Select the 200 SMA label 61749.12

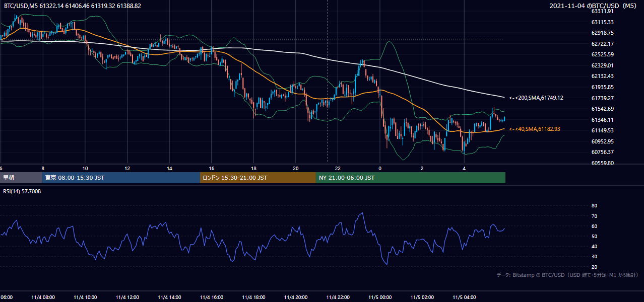point(536,98)
